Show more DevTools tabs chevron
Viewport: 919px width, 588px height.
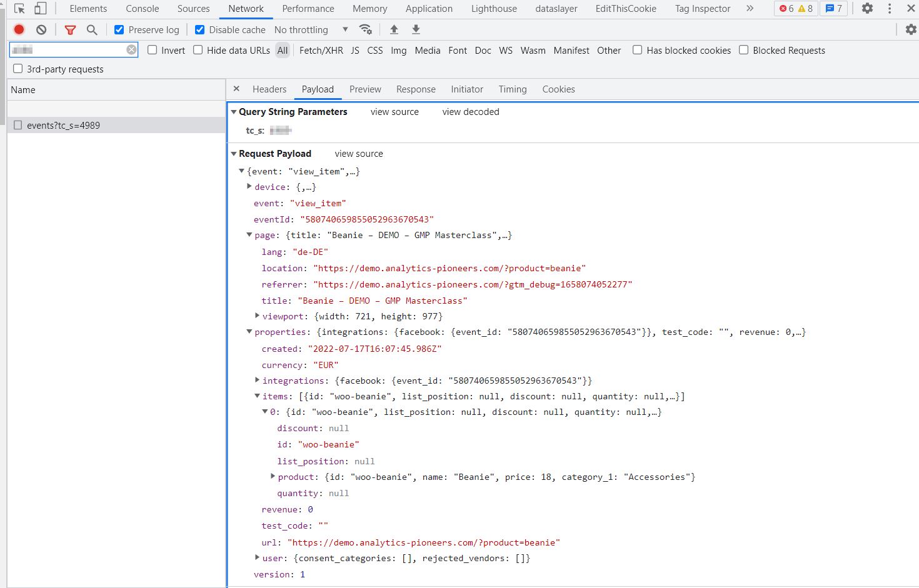(x=750, y=9)
